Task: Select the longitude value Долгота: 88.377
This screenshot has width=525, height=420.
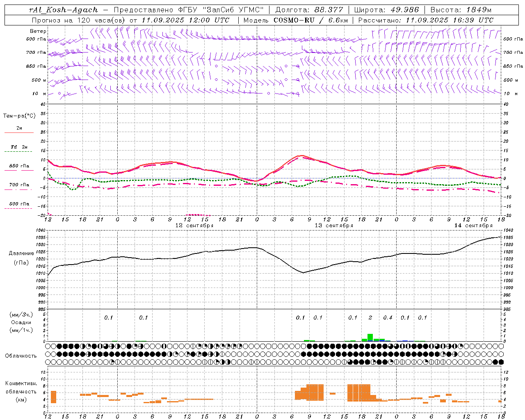Action: click(309, 10)
